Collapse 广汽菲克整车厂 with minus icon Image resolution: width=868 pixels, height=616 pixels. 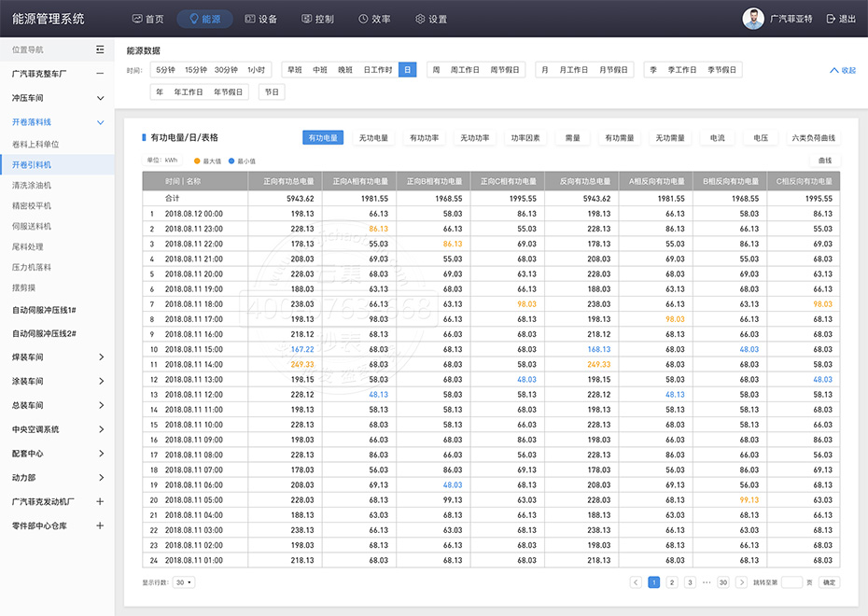(x=100, y=74)
